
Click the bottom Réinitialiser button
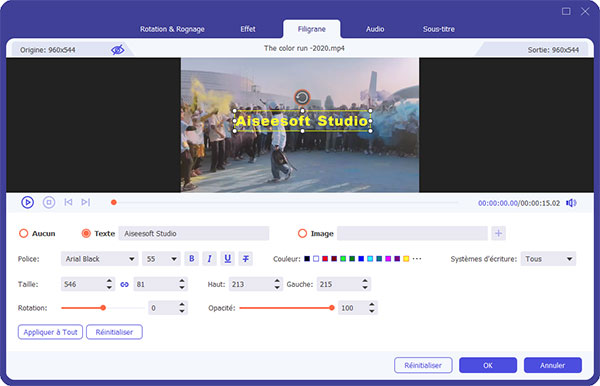(x=423, y=365)
